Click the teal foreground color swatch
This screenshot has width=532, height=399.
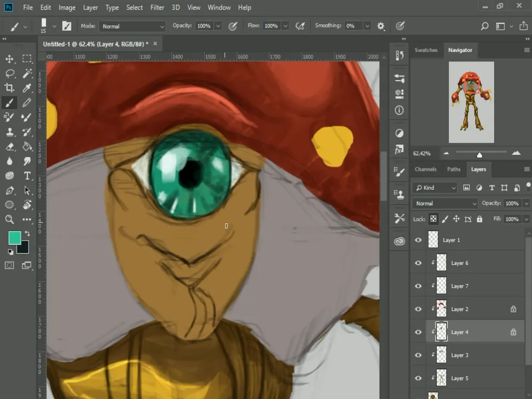[x=14, y=237]
